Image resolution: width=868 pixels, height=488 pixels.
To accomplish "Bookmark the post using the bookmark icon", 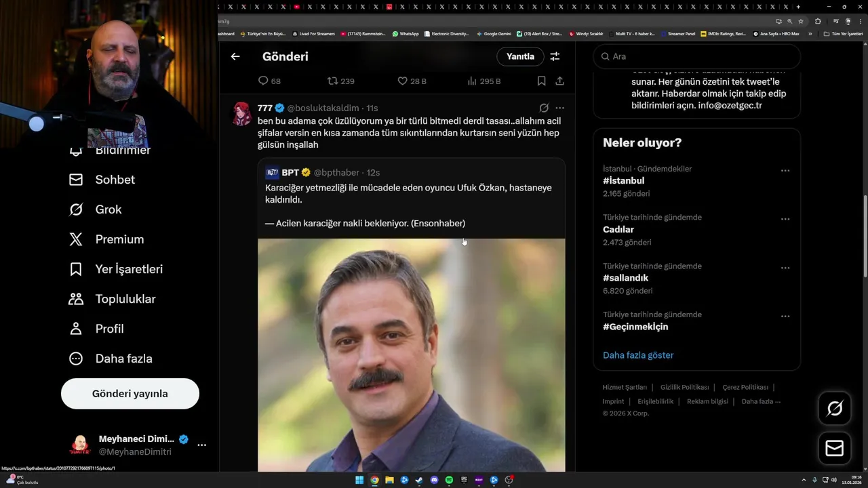I will click(x=541, y=81).
